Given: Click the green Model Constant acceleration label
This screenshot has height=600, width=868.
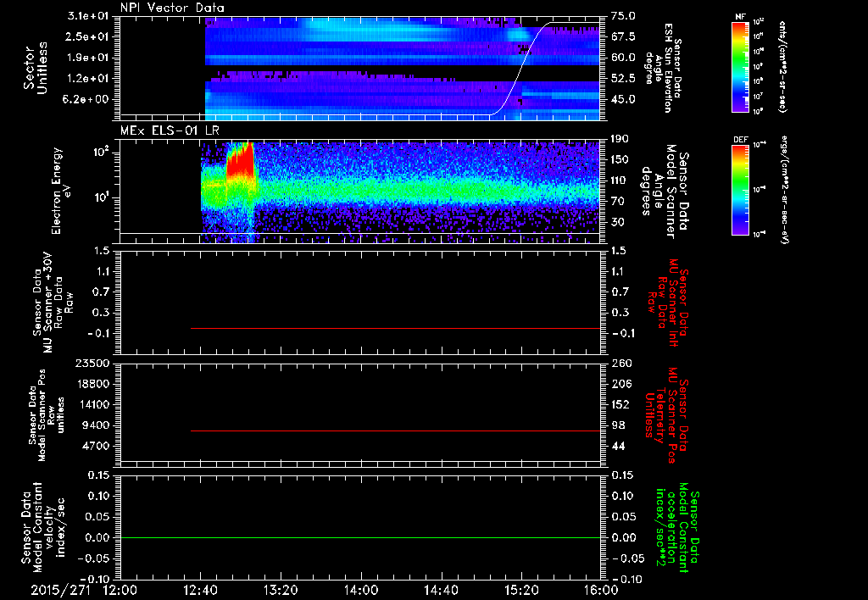Looking at the screenshot, I should point(678,528).
